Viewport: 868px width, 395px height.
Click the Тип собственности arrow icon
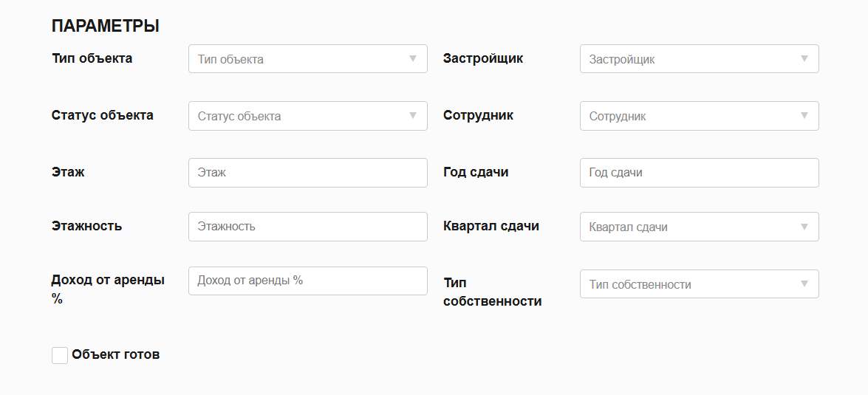[804, 284]
